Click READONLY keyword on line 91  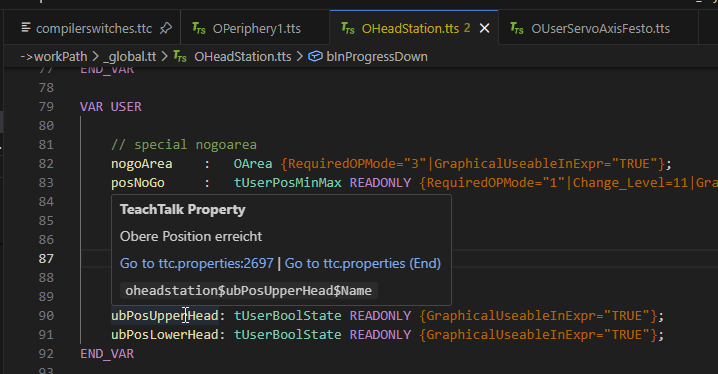(x=381, y=335)
